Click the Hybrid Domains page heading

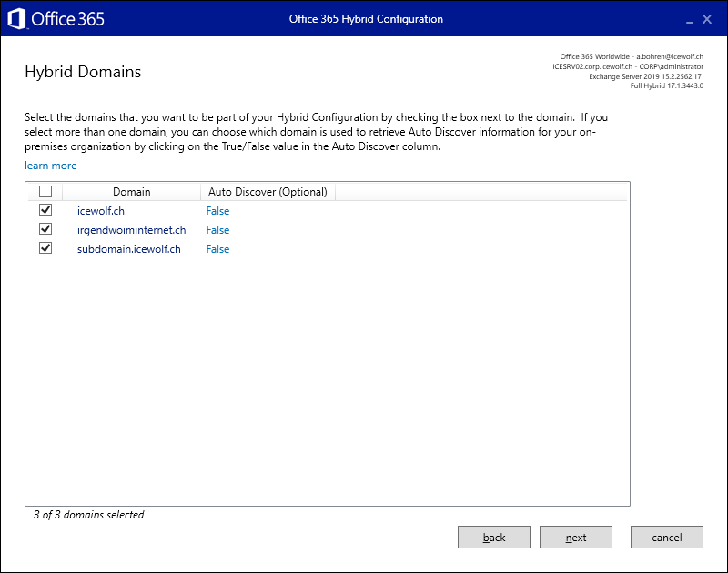tap(83, 72)
